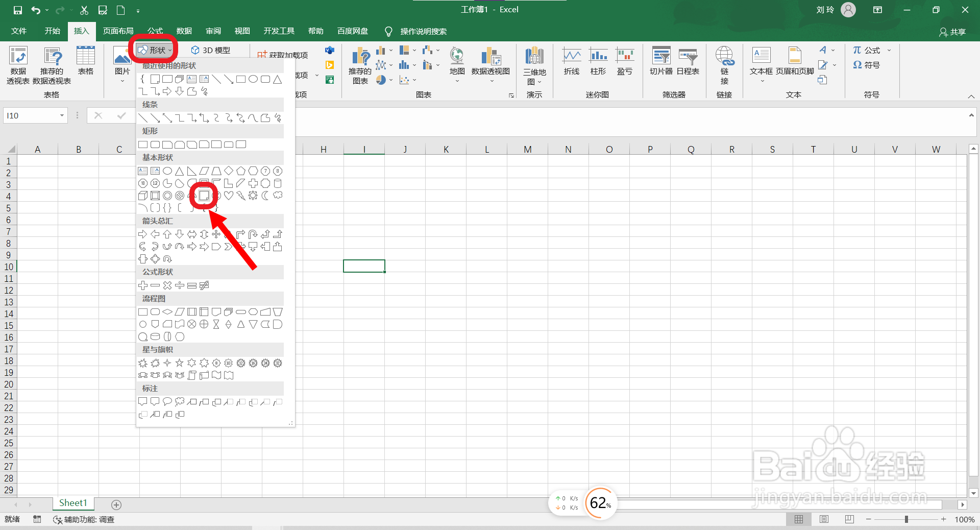Expand the formula bar
Viewport: 980px width, 530px height.
(x=971, y=115)
